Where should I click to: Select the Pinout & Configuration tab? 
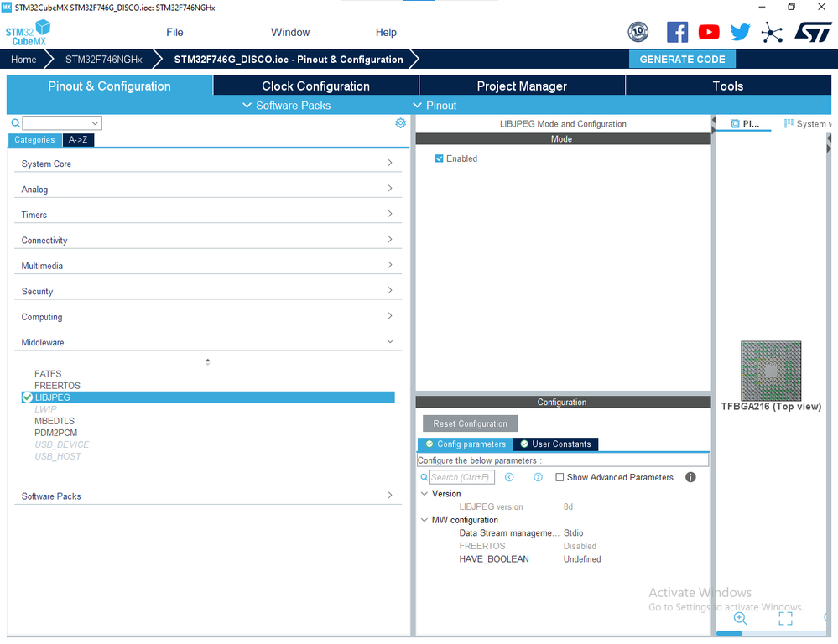[110, 86]
